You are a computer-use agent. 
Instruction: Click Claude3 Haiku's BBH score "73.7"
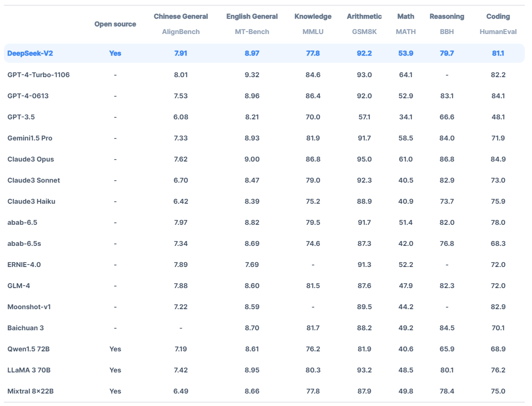pos(446,201)
